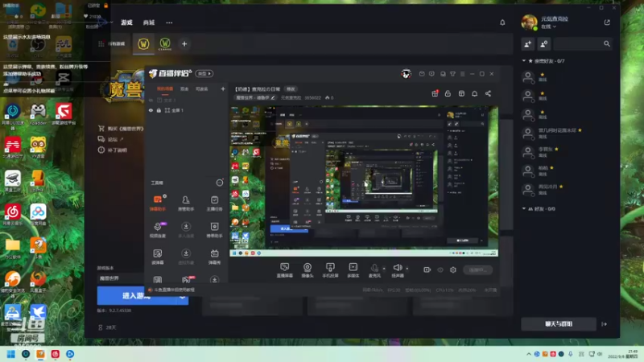
Task: Collapse the favorite friends group 0/7
Action: coord(524,61)
